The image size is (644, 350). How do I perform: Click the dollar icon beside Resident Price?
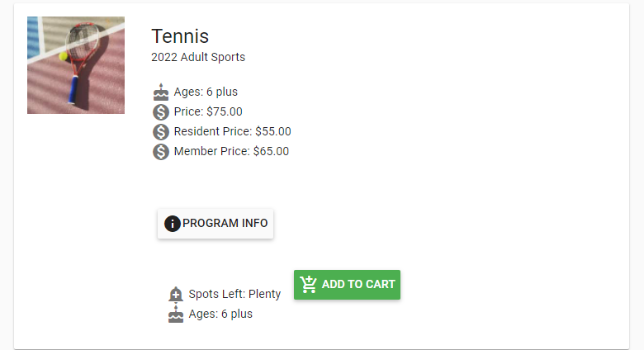coord(161,131)
